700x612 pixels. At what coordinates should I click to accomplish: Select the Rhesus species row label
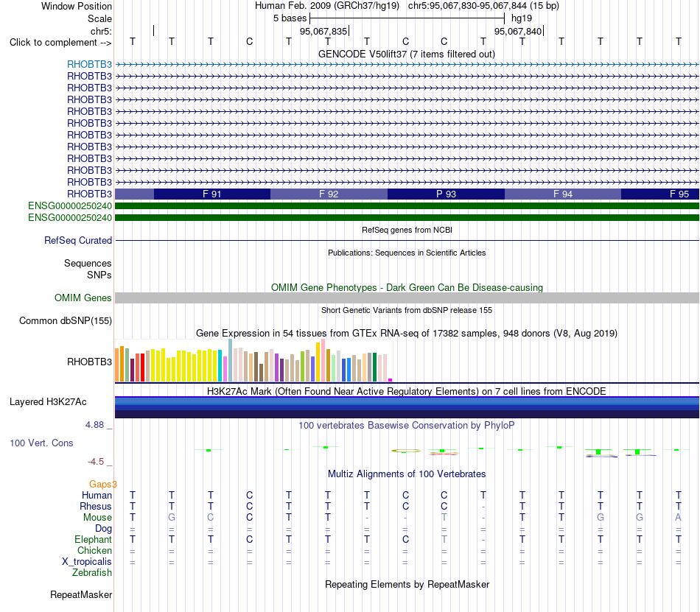96,506
